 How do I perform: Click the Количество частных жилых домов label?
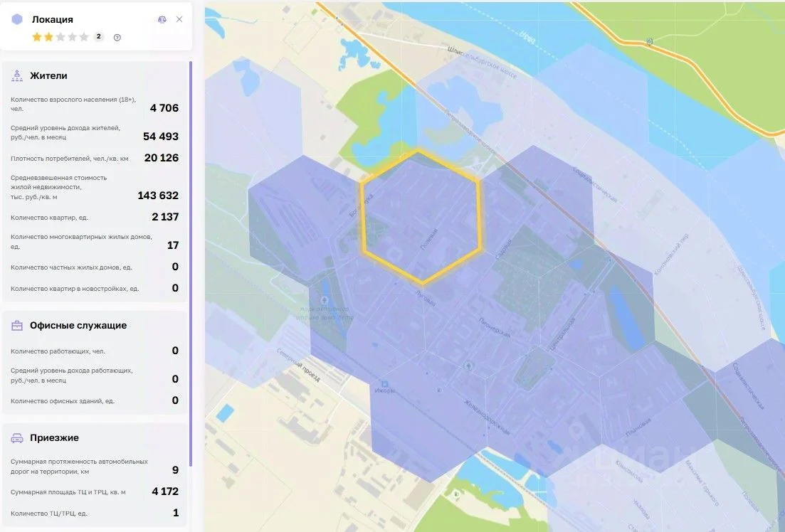71,267
